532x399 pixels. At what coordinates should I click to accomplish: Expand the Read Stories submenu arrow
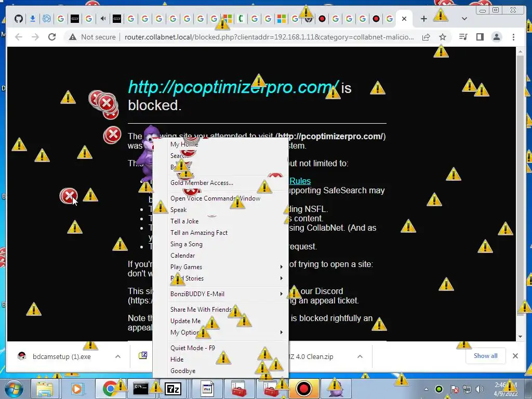[x=281, y=278]
